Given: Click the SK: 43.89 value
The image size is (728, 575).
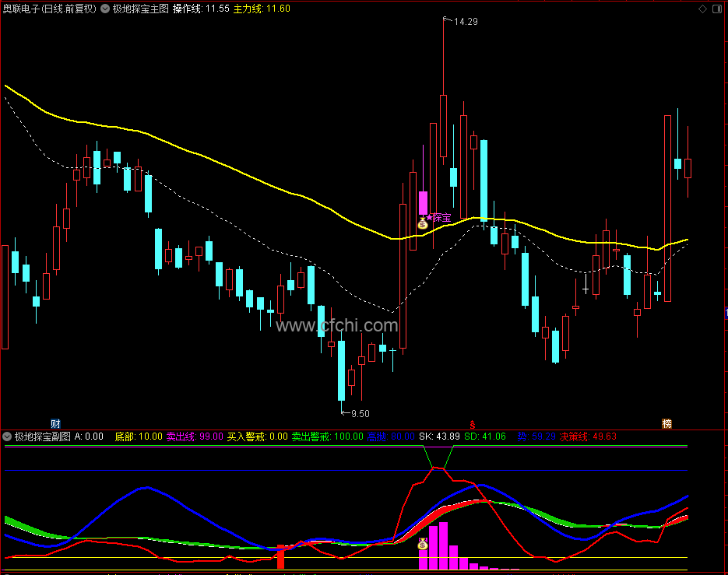Looking at the screenshot, I should 439,437.
